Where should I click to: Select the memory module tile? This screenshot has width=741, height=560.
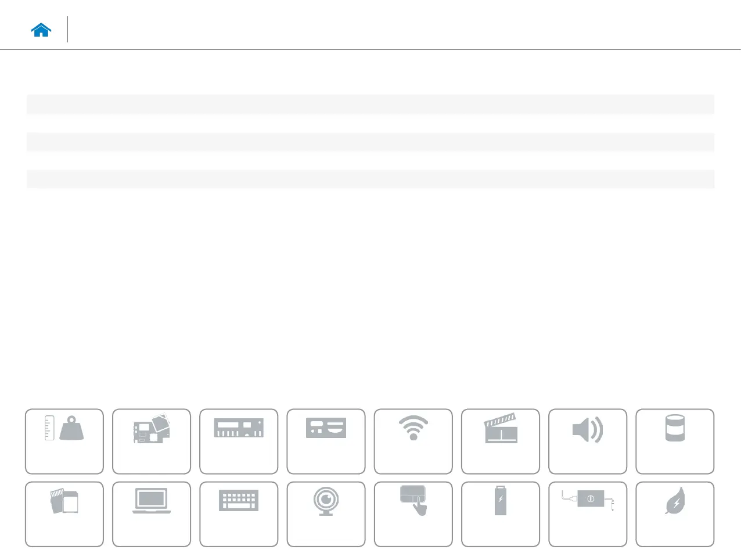click(x=239, y=441)
